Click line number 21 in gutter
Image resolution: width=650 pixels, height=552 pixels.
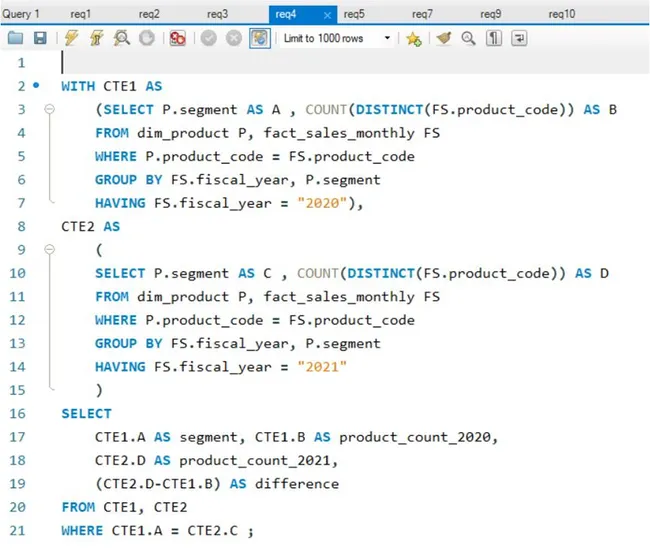17,530
